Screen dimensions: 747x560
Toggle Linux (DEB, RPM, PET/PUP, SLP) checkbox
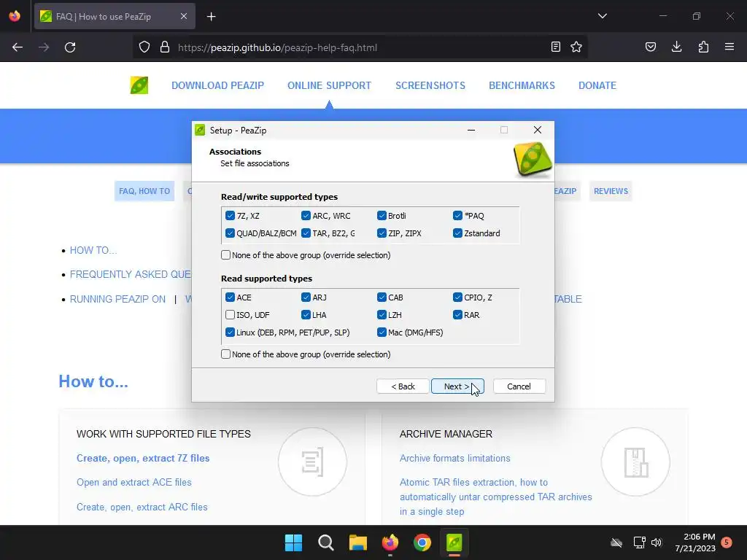pos(230,332)
